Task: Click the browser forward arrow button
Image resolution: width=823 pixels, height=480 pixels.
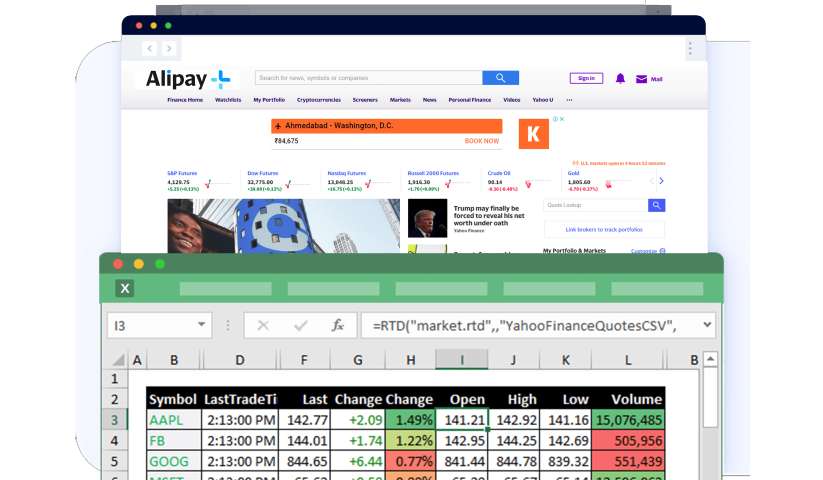Action: (169, 48)
